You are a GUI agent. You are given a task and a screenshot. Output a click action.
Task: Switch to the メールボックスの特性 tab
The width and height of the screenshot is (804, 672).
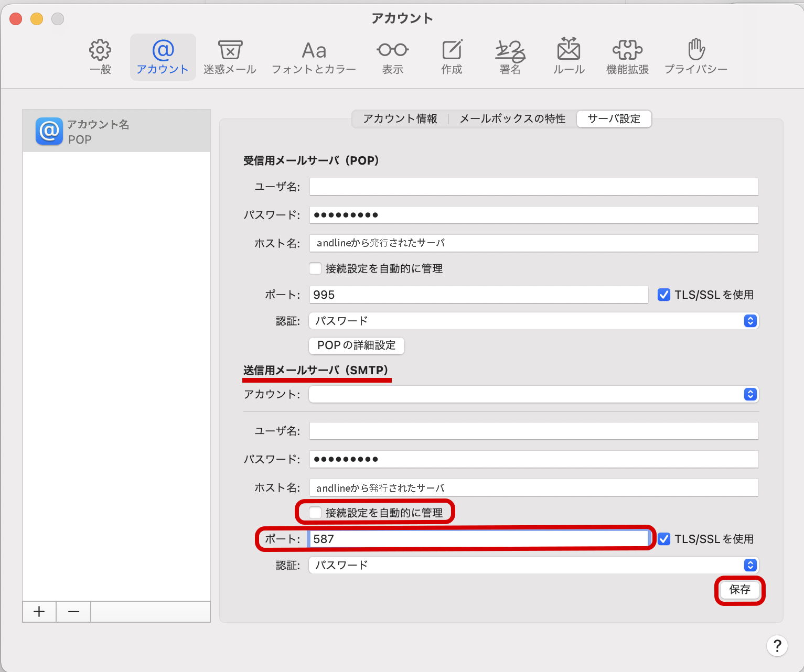point(512,119)
